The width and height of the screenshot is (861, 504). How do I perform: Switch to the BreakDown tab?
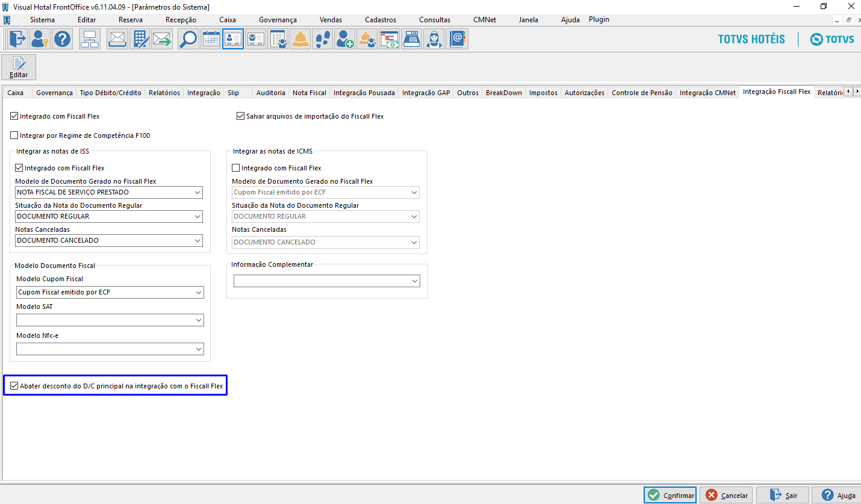click(x=504, y=93)
